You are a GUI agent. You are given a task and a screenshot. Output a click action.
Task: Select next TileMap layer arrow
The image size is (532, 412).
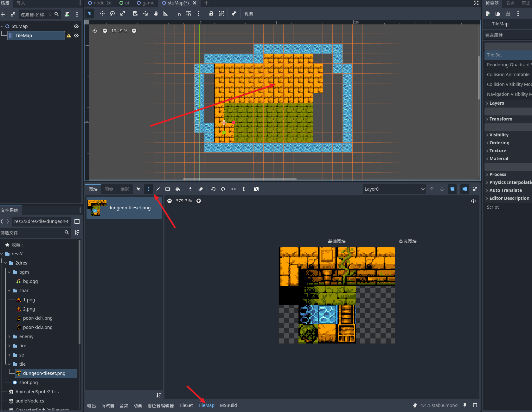[x=442, y=189]
